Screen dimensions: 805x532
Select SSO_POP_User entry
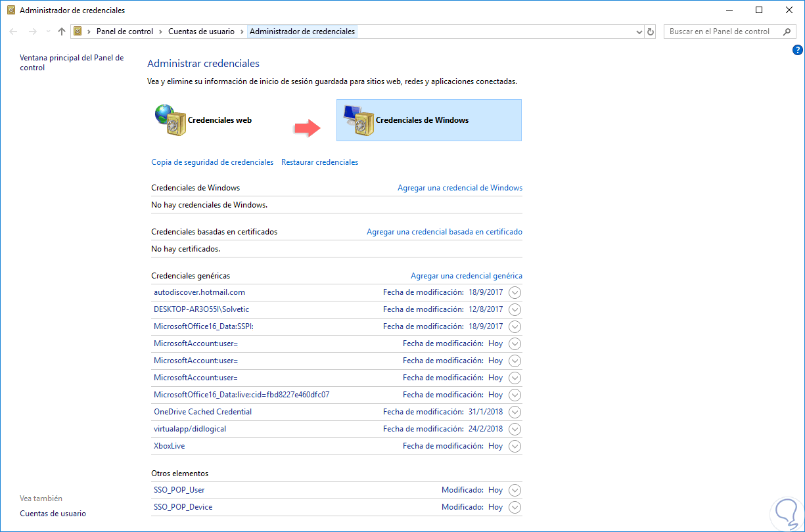point(179,490)
